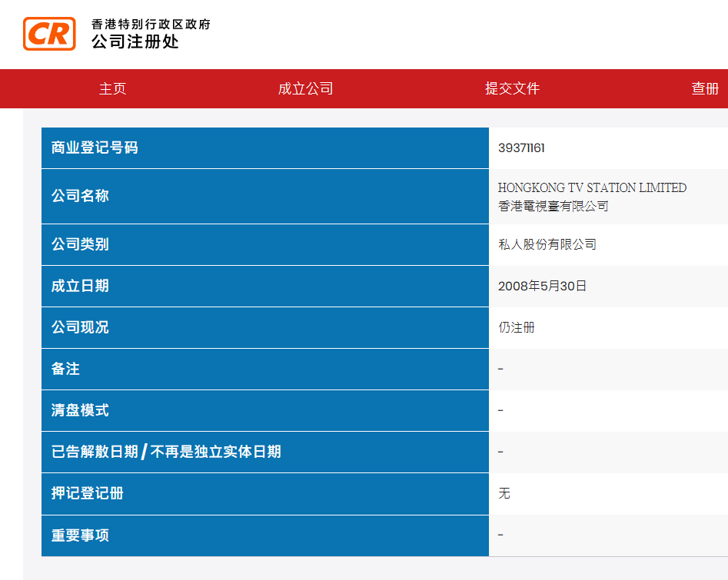Click the orange CR logo icon
The height and width of the screenshot is (580, 728).
49,34
